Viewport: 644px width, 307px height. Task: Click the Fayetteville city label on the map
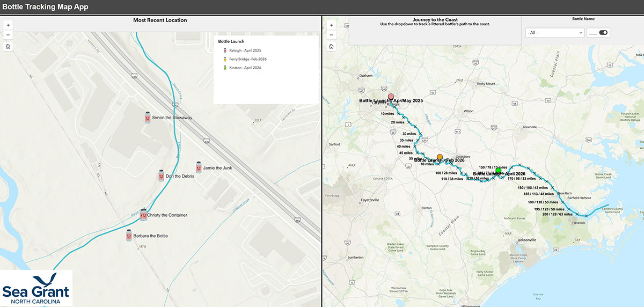pos(370,200)
